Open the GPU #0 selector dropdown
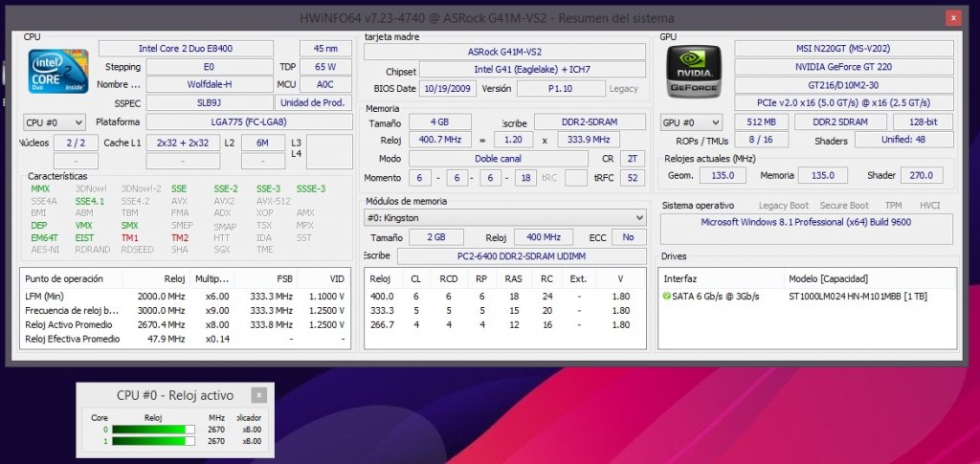Screen dimensions: 980x464 tap(692, 122)
